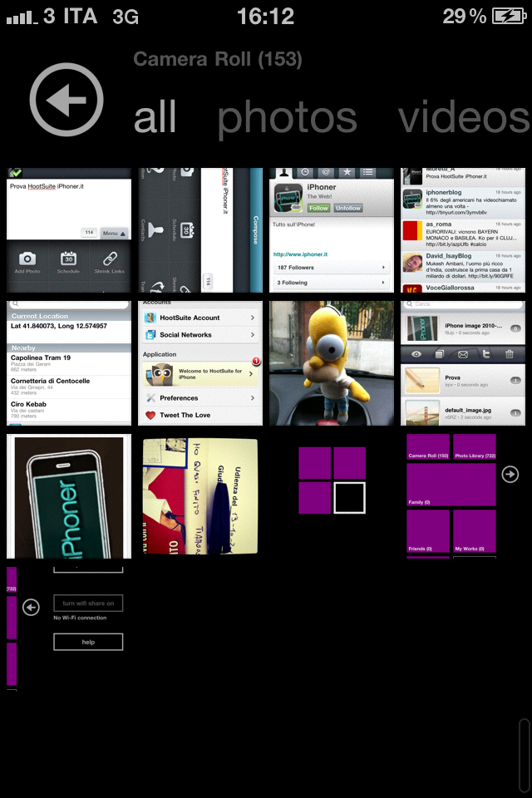Open the iPhoner profile Follow/Unfollow thumbnail
The height and width of the screenshot is (798, 532).
click(332, 230)
